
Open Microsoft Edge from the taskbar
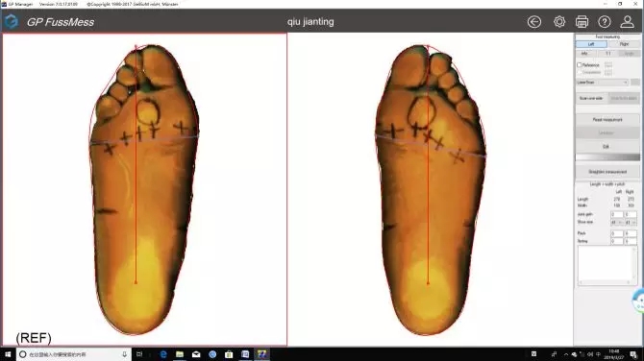[163, 354]
